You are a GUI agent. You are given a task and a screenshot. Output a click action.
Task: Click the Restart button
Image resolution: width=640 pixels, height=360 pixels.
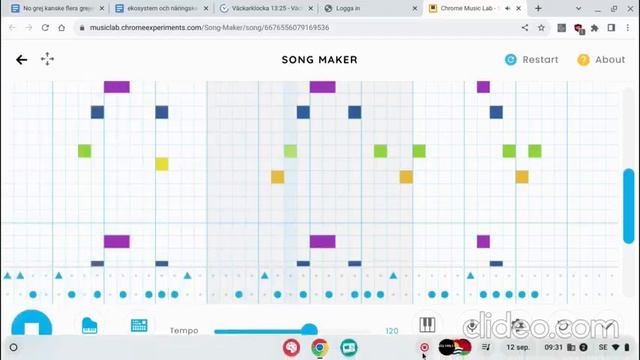[x=531, y=60]
